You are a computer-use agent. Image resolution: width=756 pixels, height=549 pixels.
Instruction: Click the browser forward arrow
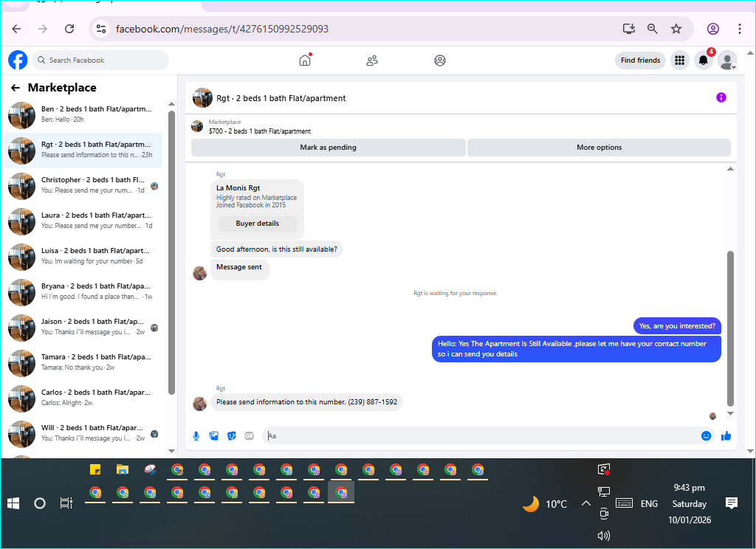[43, 29]
